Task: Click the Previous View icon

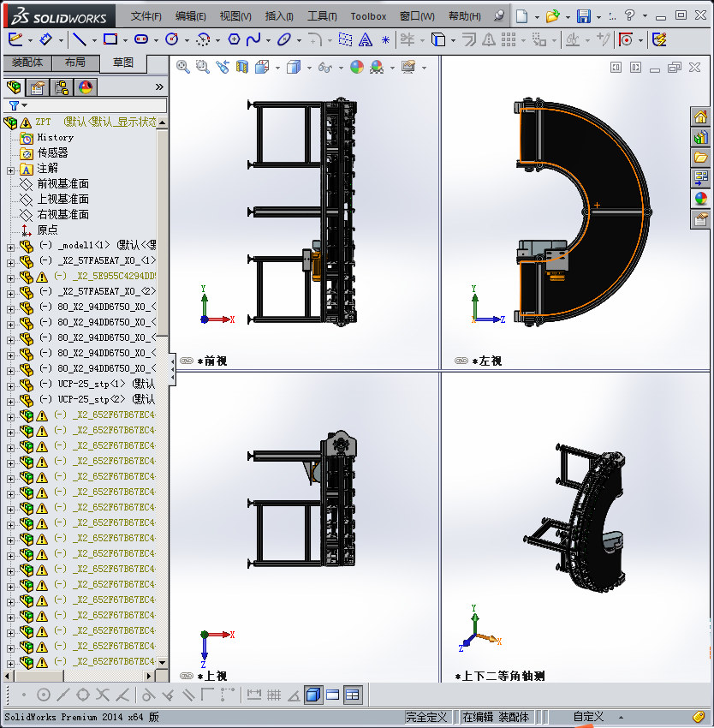Action: [x=223, y=68]
